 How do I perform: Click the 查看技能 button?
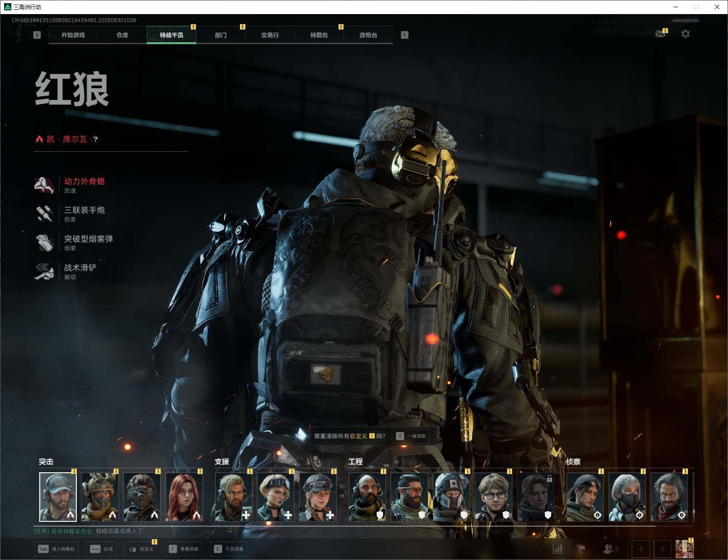coord(184,549)
